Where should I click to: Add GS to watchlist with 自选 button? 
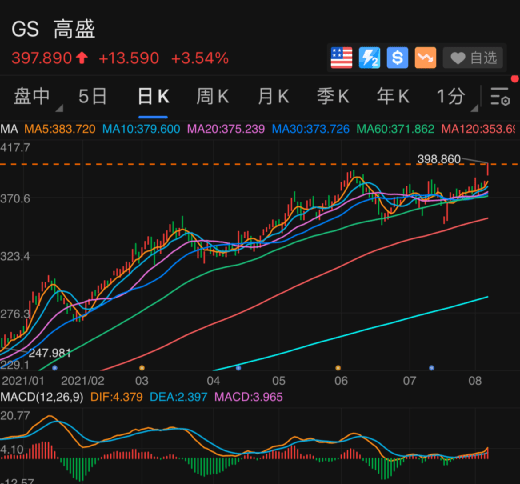tap(473, 58)
